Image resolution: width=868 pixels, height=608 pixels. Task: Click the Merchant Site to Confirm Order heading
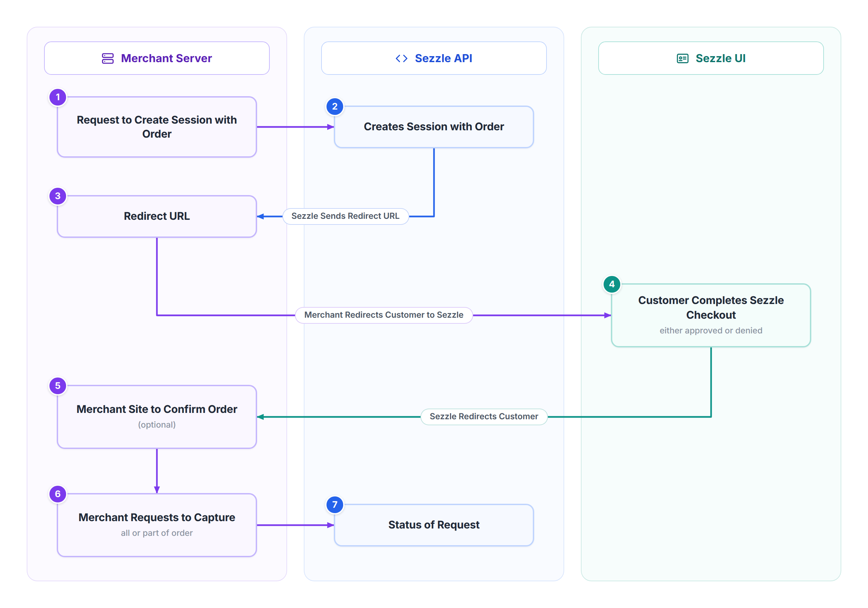tap(157, 409)
